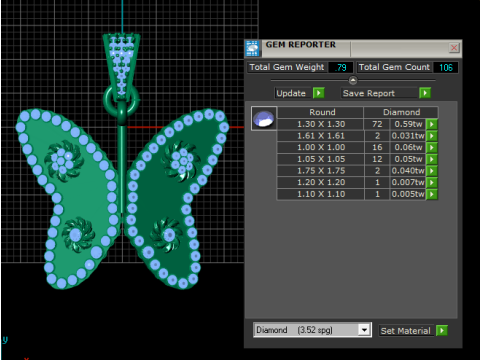
Task: Click the count cell showing 16
Action: 377,148
